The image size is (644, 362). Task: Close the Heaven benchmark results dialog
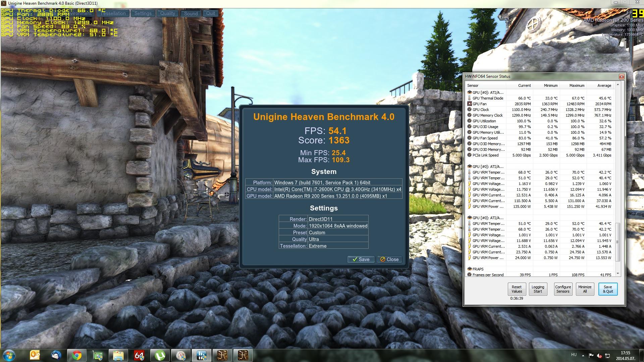[x=389, y=259]
